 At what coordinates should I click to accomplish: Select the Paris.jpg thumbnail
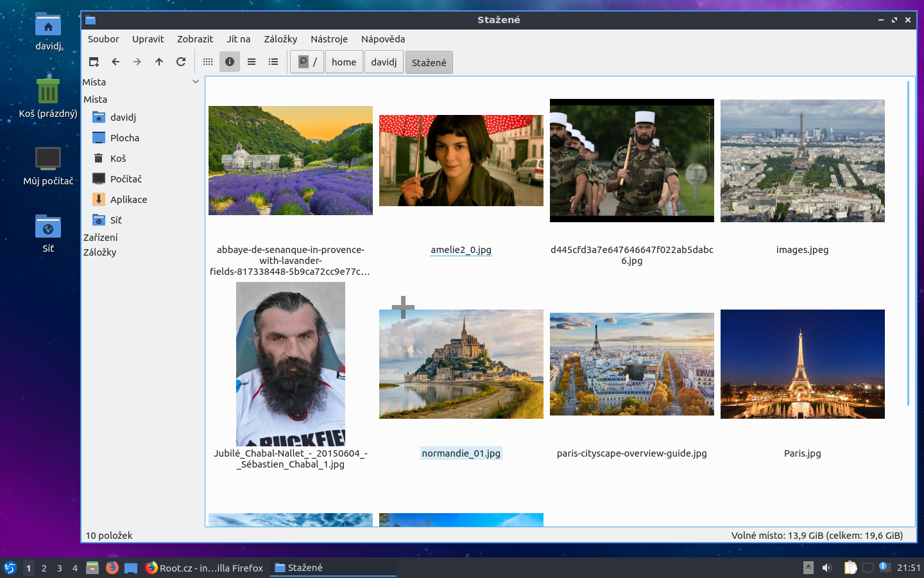click(x=803, y=364)
